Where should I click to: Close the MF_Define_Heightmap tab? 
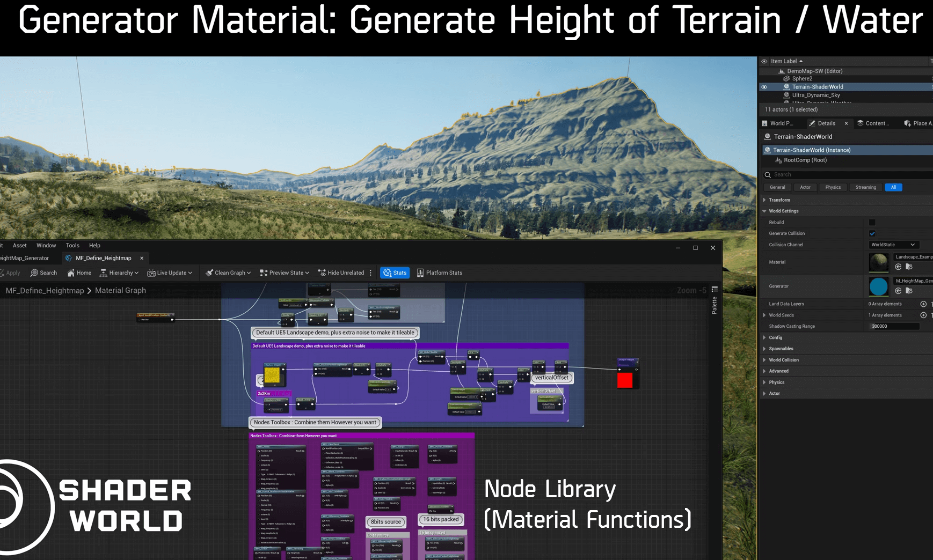[142, 258]
